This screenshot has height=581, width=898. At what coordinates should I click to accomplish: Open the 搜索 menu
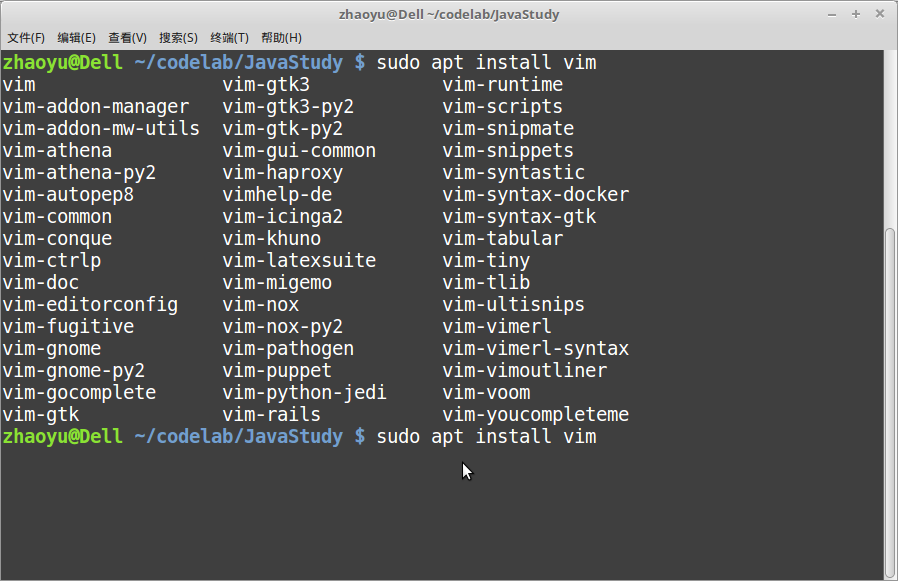pyautogui.click(x=177, y=37)
